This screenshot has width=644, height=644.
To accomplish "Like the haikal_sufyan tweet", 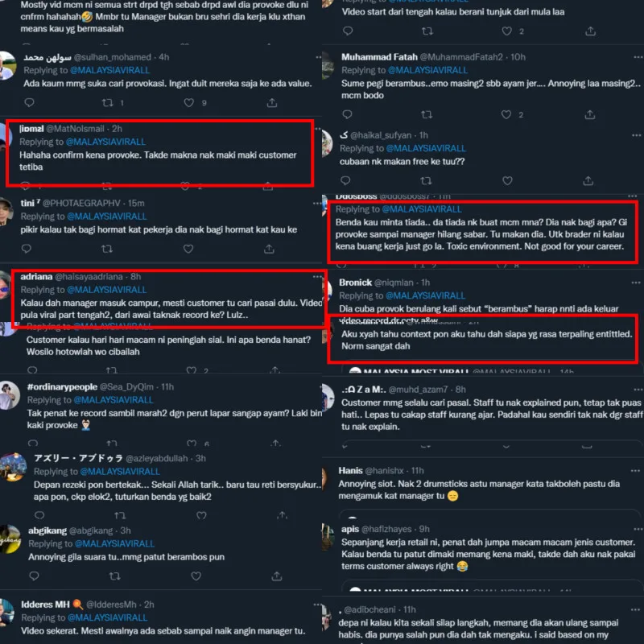I will [508, 180].
